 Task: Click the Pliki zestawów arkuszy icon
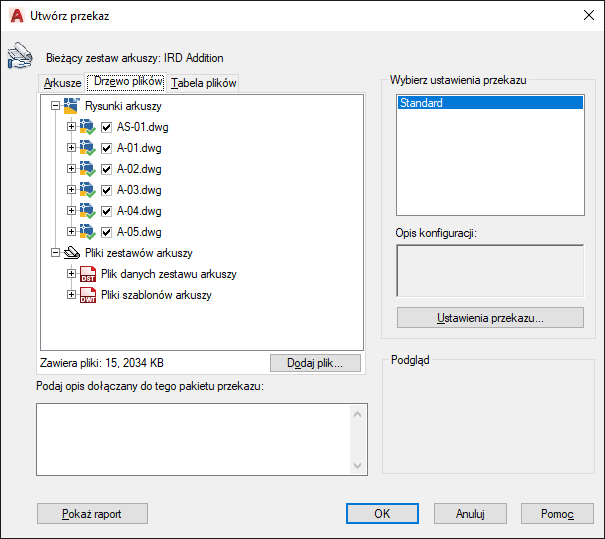pos(72,253)
